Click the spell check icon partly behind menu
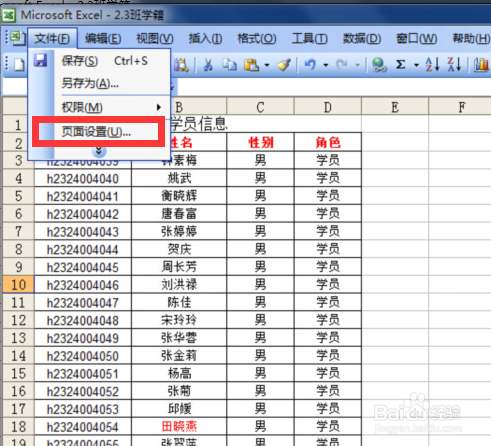This screenshot has height=446, width=491. [x=182, y=64]
